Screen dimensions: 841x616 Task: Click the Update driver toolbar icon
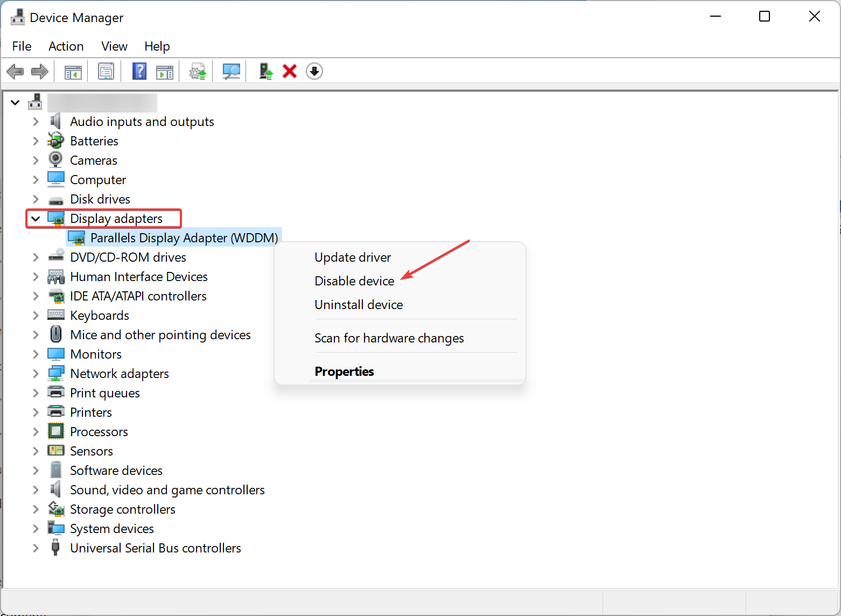[x=265, y=71]
